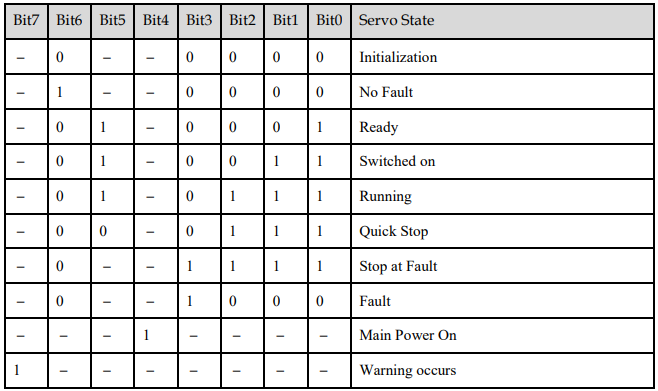The width and height of the screenshot is (658, 391).
Task: Select the Bit6 header cell
Action: coord(69,21)
